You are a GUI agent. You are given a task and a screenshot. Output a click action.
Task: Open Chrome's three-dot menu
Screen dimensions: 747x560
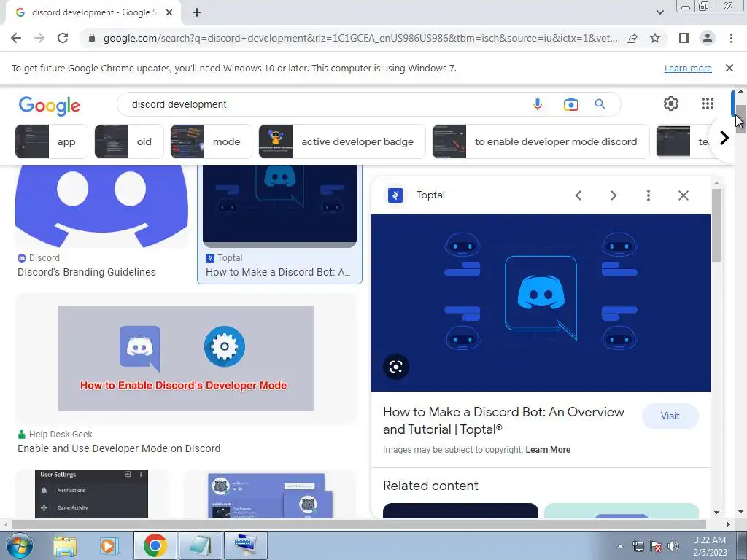(x=731, y=38)
